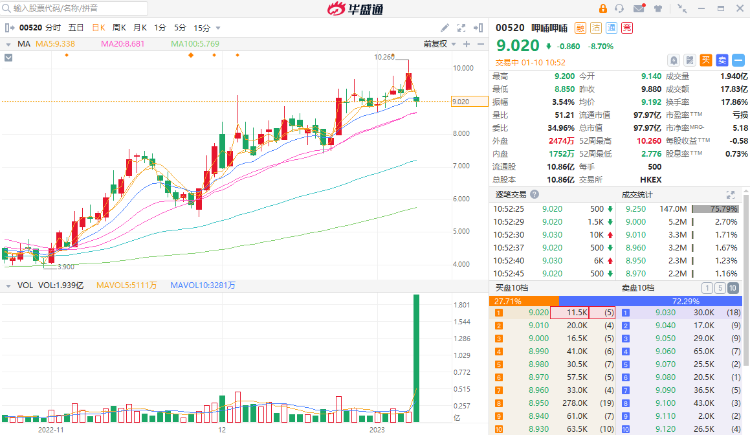
Task: Select the 月K chart tab
Action: click(140, 28)
